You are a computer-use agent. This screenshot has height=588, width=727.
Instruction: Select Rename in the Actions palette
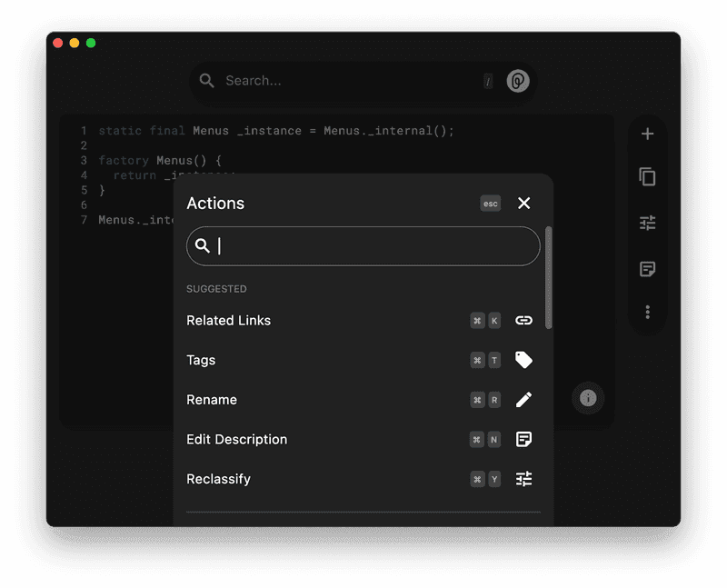pos(211,399)
